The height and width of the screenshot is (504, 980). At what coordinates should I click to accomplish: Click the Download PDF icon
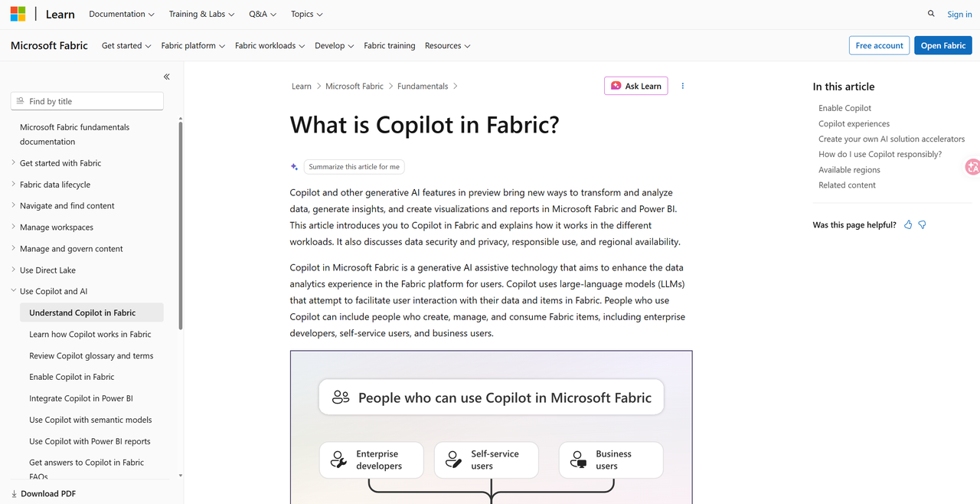click(x=15, y=493)
